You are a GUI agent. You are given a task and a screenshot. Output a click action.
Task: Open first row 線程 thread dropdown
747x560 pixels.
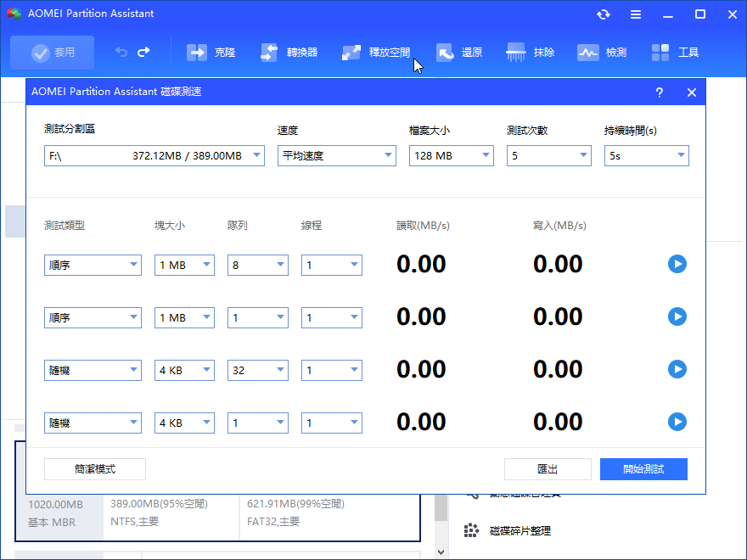pos(332,266)
